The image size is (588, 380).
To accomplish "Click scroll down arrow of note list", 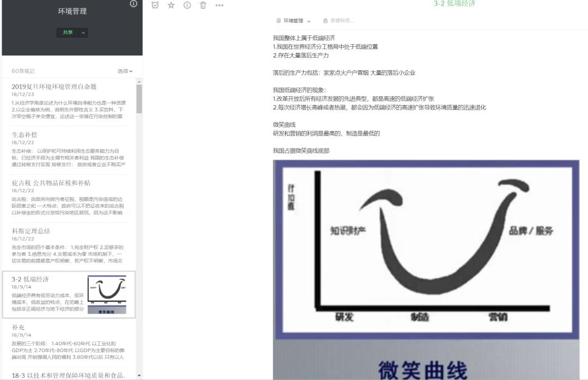I will pyautogui.click(x=139, y=376).
